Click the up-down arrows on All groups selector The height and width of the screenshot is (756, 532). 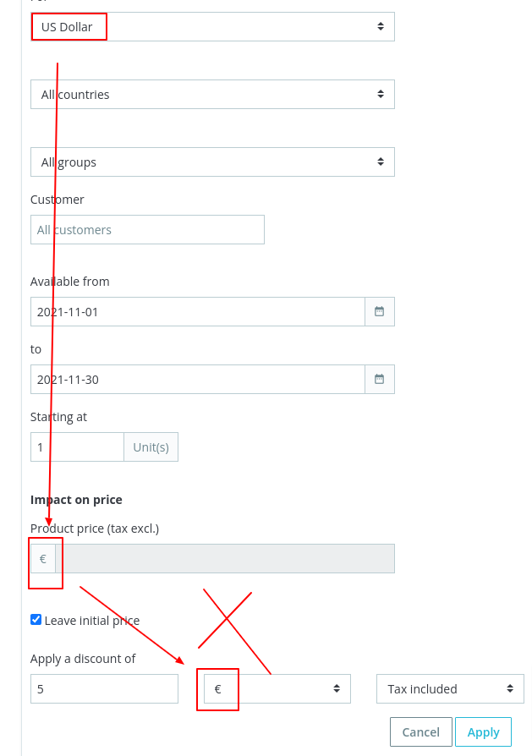(x=382, y=162)
